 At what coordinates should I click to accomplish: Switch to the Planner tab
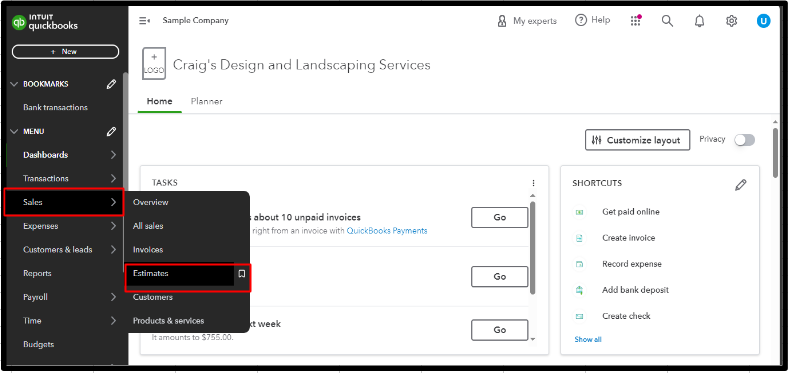click(207, 102)
